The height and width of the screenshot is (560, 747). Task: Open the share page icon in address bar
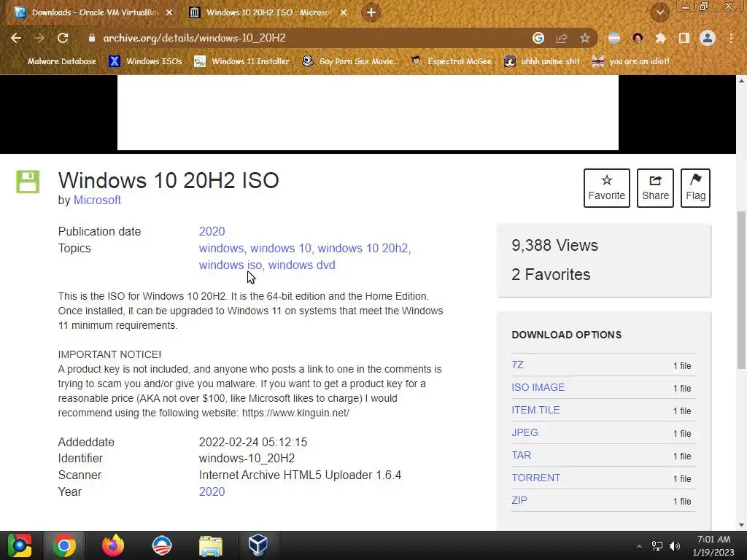(562, 38)
